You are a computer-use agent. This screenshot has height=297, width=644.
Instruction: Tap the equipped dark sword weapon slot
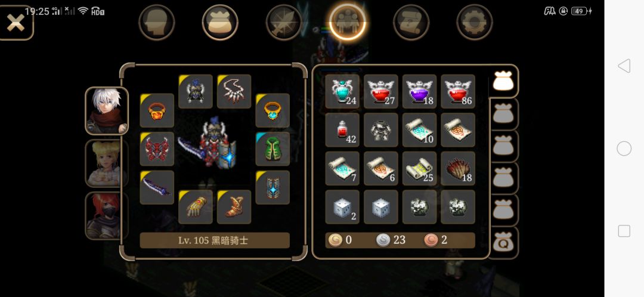click(x=157, y=187)
